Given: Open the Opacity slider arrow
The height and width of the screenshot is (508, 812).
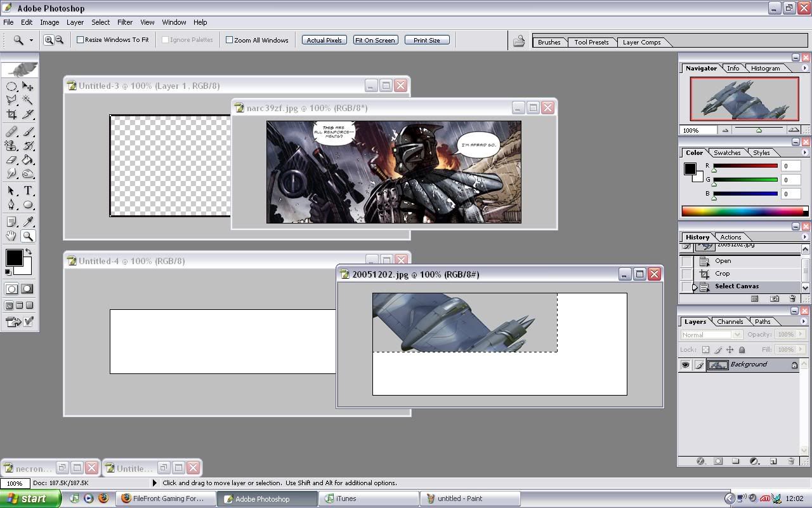Looking at the screenshot, I should [799, 335].
